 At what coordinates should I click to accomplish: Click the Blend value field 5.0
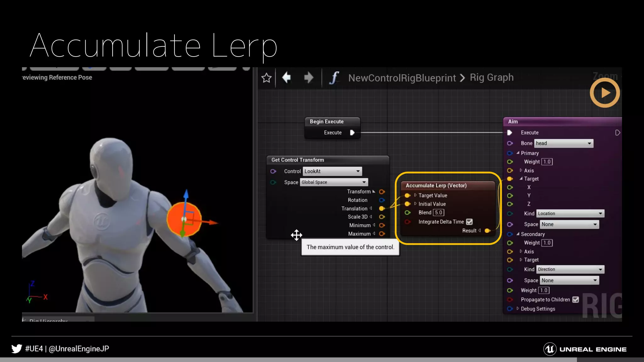[x=438, y=213]
